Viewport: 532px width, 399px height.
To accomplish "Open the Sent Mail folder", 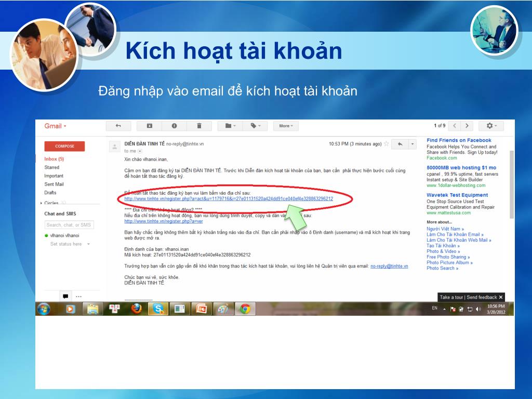I will pyautogui.click(x=54, y=184).
